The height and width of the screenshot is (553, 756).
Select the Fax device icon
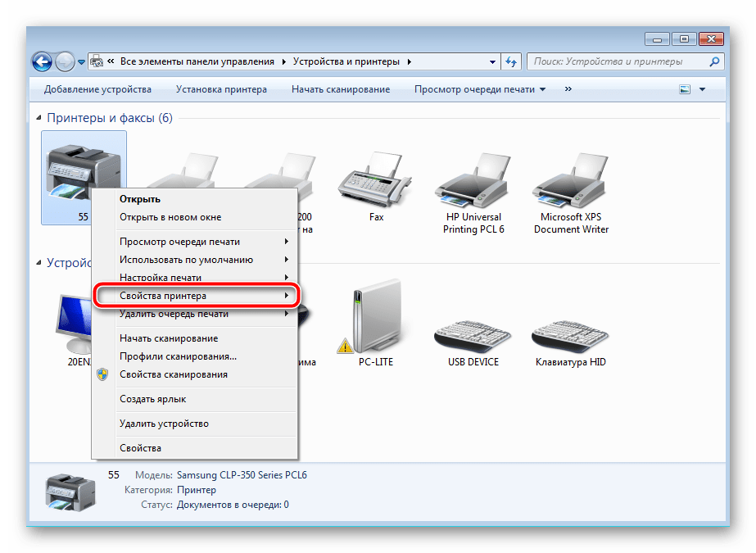coord(376,184)
